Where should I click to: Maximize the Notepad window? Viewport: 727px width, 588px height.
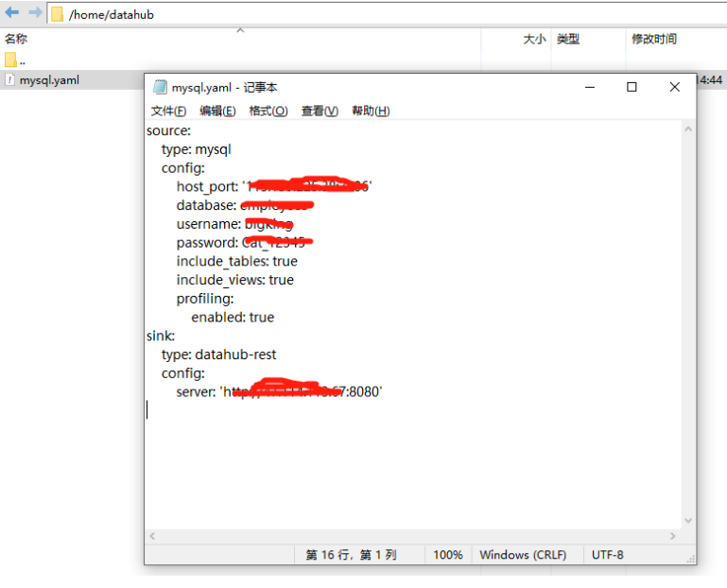tap(632, 87)
